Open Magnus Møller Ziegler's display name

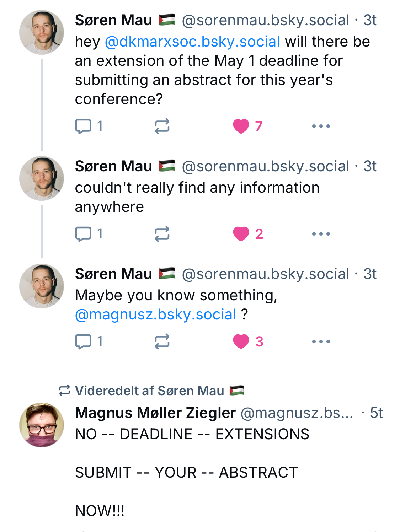click(x=155, y=413)
